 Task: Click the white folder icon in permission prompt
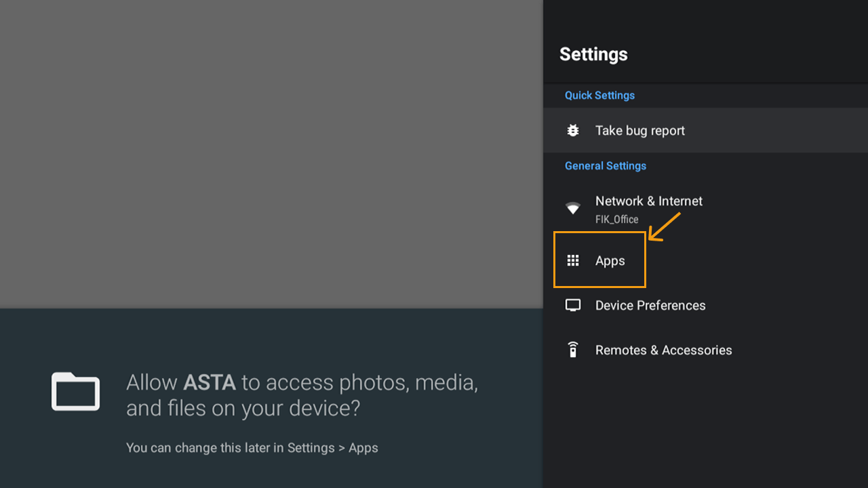tap(76, 392)
